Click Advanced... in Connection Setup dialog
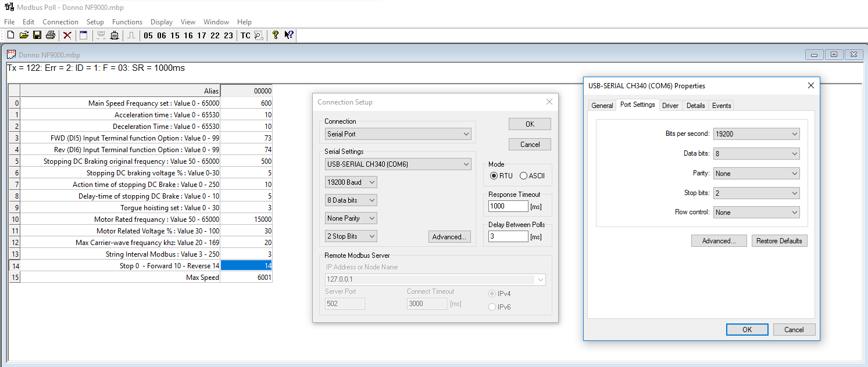This screenshot has width=868, height=367. [x=449, y=237]
